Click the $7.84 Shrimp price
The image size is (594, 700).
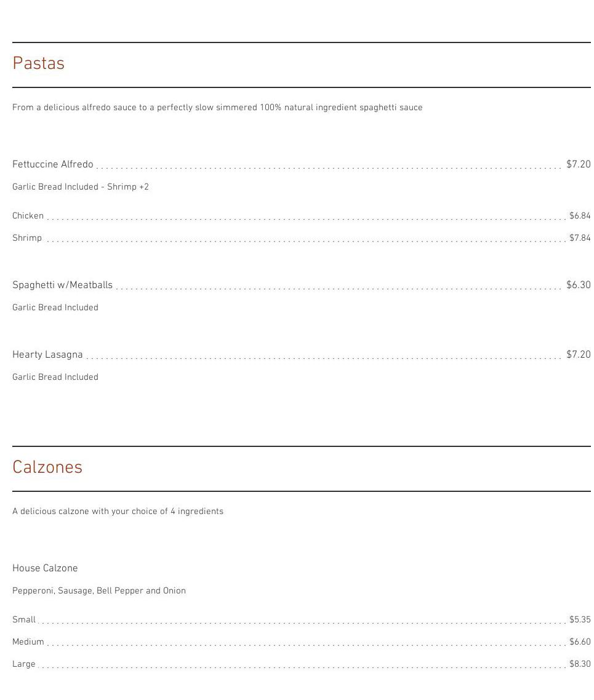point(579,238)
